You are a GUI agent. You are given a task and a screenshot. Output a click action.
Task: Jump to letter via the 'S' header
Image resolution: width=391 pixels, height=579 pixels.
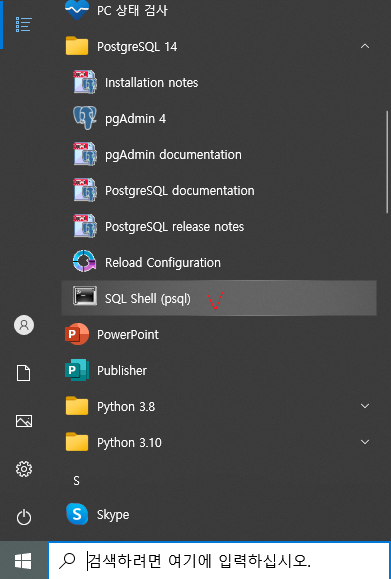tap(76, 480)
